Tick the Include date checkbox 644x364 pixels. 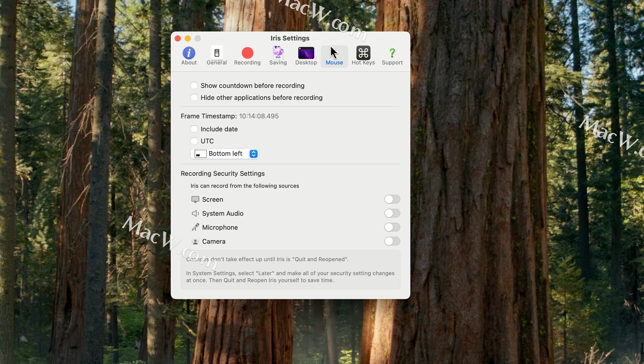coord(194,129)
